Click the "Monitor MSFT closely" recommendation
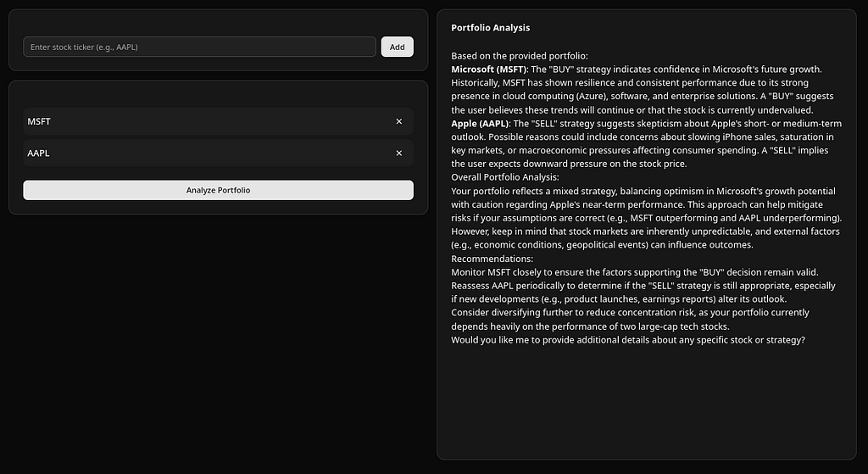Viewport: 868px width, 474px height. [x=634, y=272]
